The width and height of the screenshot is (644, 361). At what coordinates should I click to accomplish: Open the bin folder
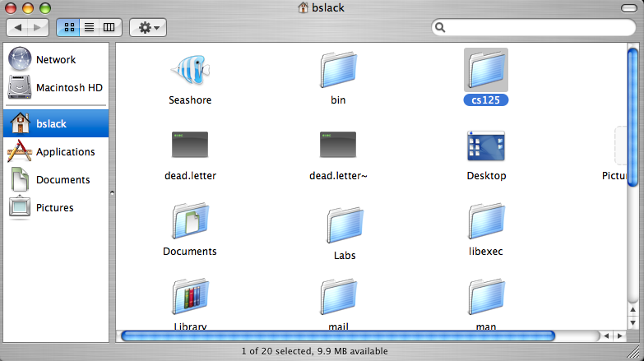click(x=338, y=71)
